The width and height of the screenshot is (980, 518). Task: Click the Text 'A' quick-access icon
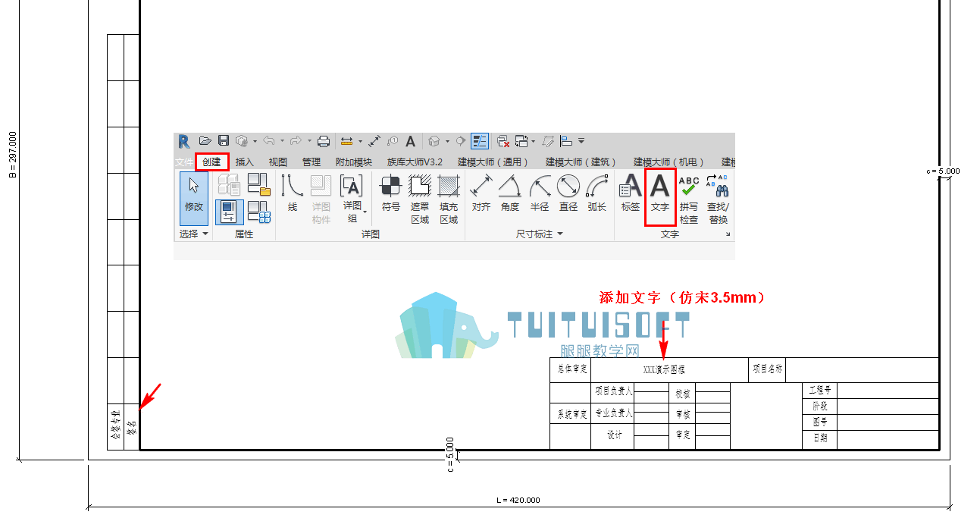[x=410, y=141]
